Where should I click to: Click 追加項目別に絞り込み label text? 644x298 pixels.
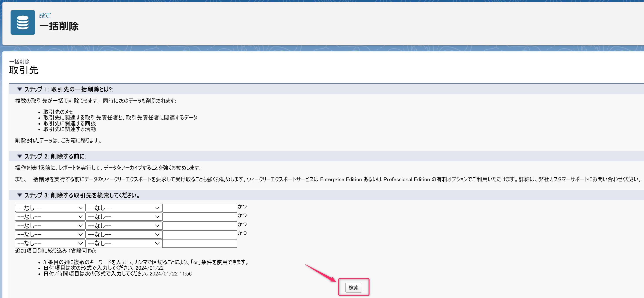(x=56, y=251)
